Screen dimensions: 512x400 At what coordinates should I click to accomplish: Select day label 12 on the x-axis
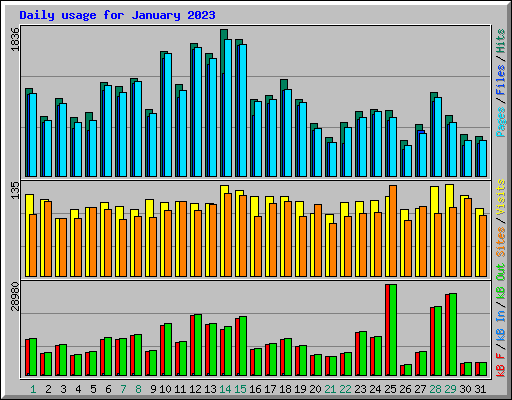coord(195,389)
